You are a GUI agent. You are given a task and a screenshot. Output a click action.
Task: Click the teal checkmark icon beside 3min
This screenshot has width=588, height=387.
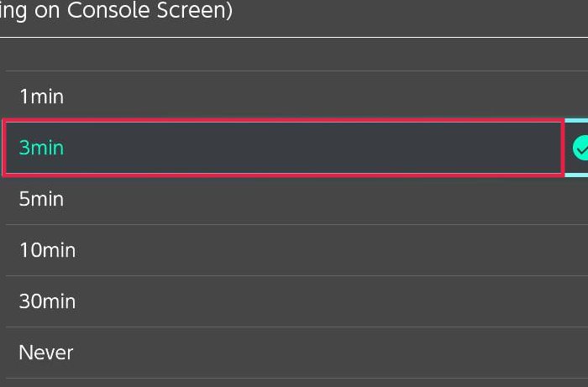580,149
